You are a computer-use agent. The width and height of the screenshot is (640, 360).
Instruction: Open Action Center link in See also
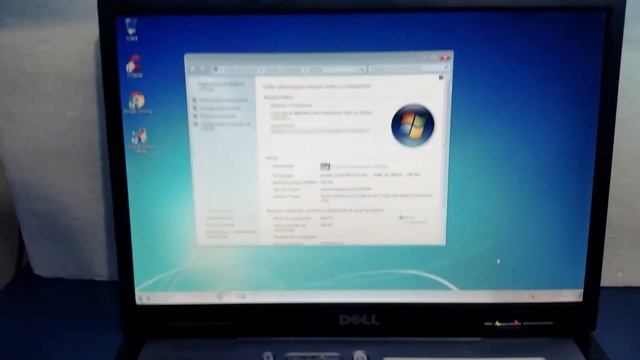tap(220, 218)
